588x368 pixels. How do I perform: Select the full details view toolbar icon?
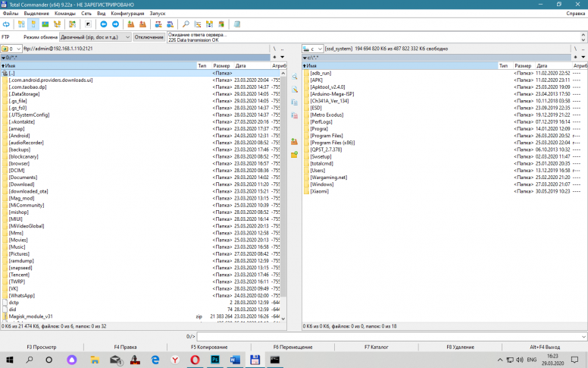pos(33,24)
